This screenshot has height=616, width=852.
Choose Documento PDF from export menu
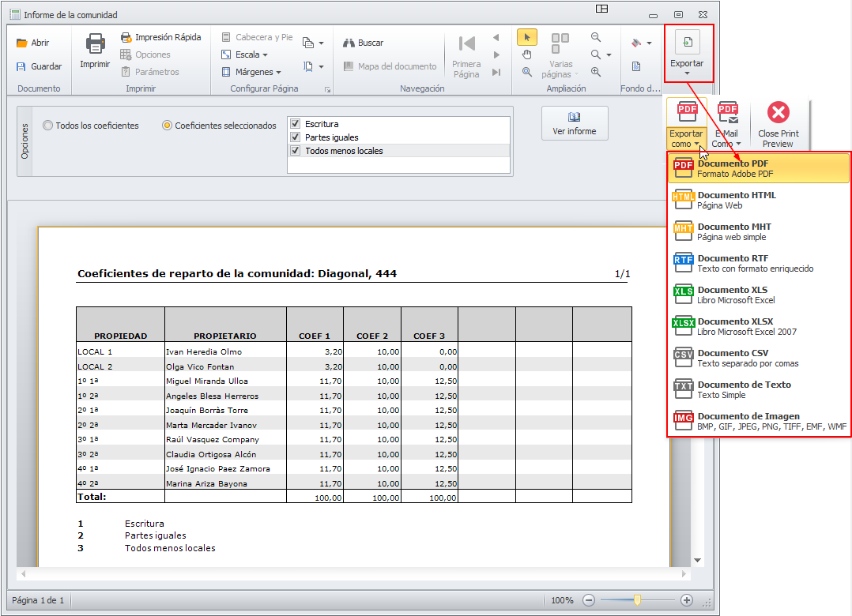[x=757, y=168]
